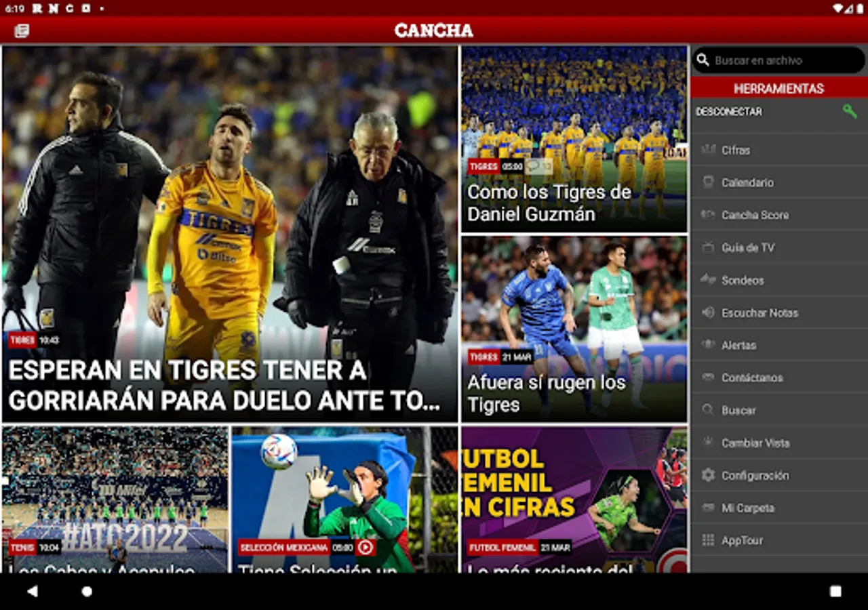Screen dimensions: 868x610
Task: Click the SELECCIÓN MEXICANA category tag
Action: (x=284, y=547)
